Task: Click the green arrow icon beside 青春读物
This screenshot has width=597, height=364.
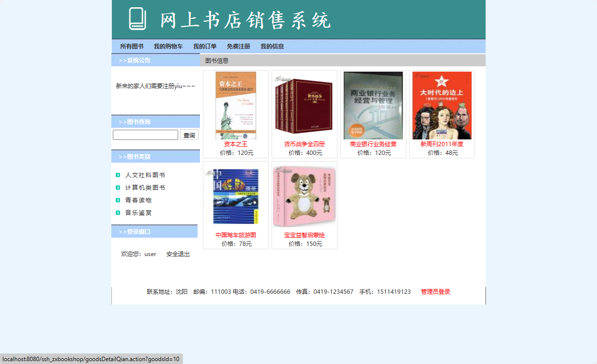Action: coord(117,200)
